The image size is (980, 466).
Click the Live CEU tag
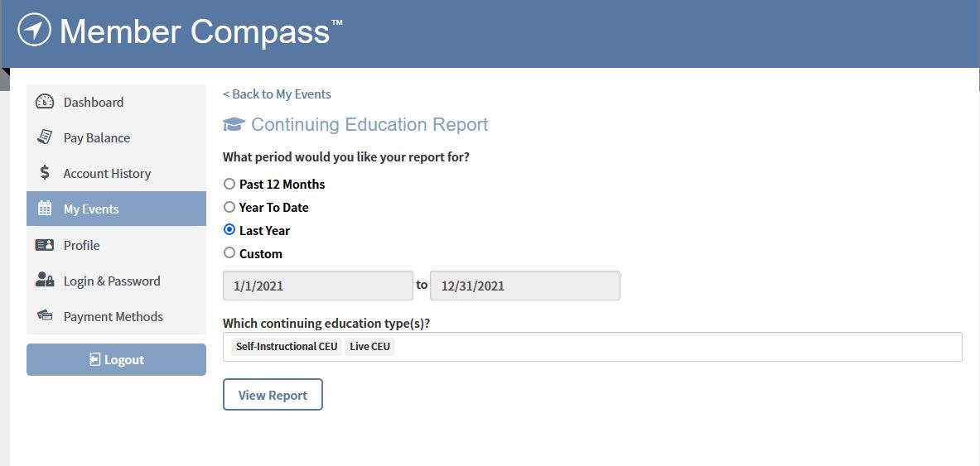coord(370,347)
